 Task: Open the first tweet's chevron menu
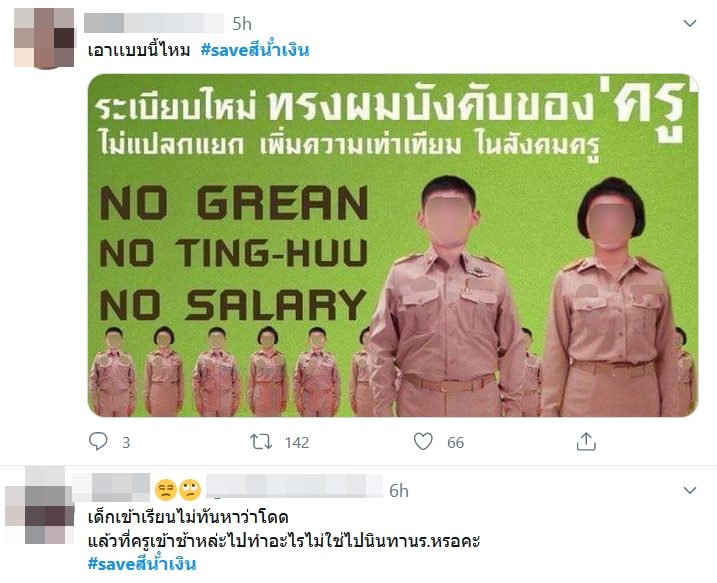pyautogui.click(x=690, y=23)
